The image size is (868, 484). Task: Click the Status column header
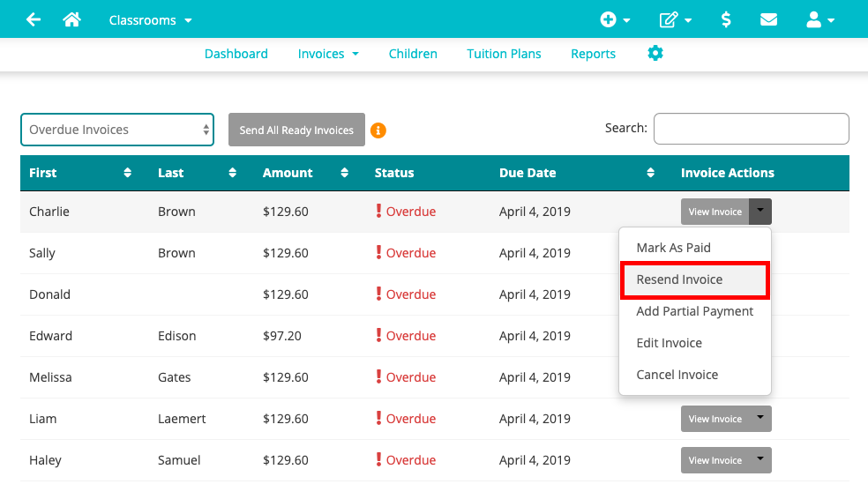(x=394, y=173)
